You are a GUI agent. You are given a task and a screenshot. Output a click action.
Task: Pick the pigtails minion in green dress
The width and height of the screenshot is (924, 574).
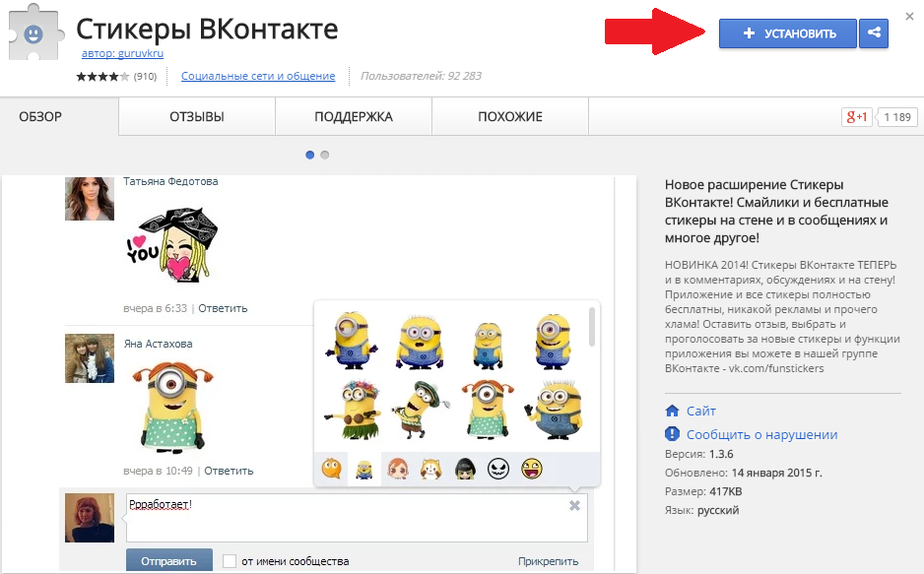point(487,410)
